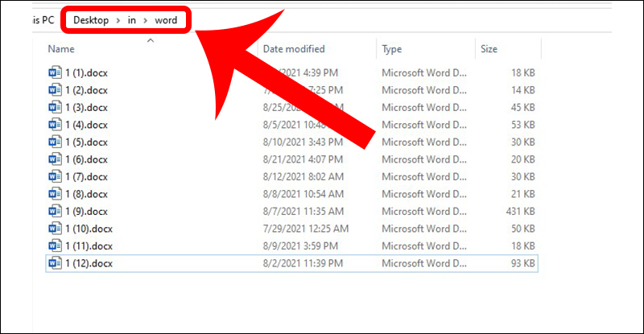644x334 pixels.
Task: Select the Word icon beside 1 (3).docx
Action: point(55,107)
